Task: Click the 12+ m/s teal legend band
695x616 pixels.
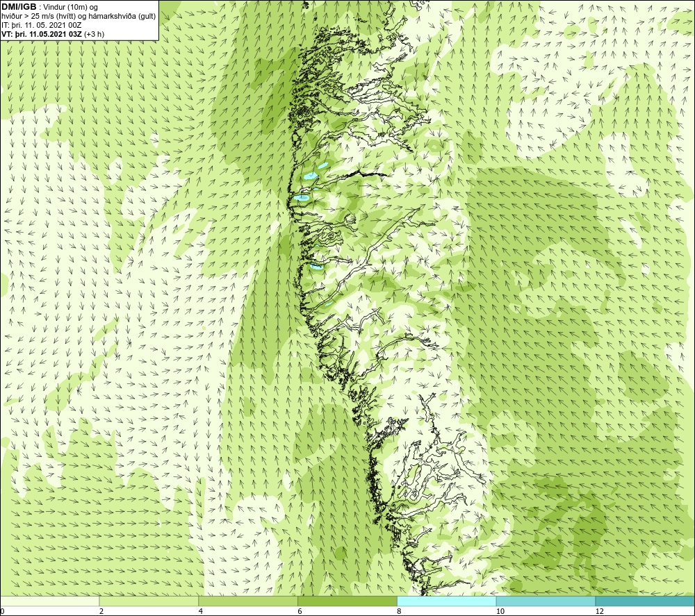Action: click(x=646, y=601)
